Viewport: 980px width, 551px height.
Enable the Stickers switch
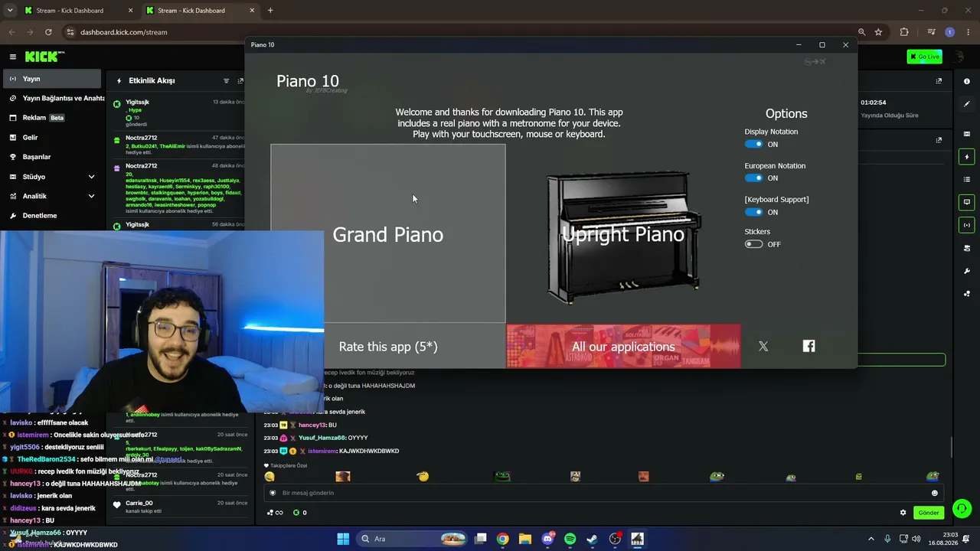[x=753, y=244]
